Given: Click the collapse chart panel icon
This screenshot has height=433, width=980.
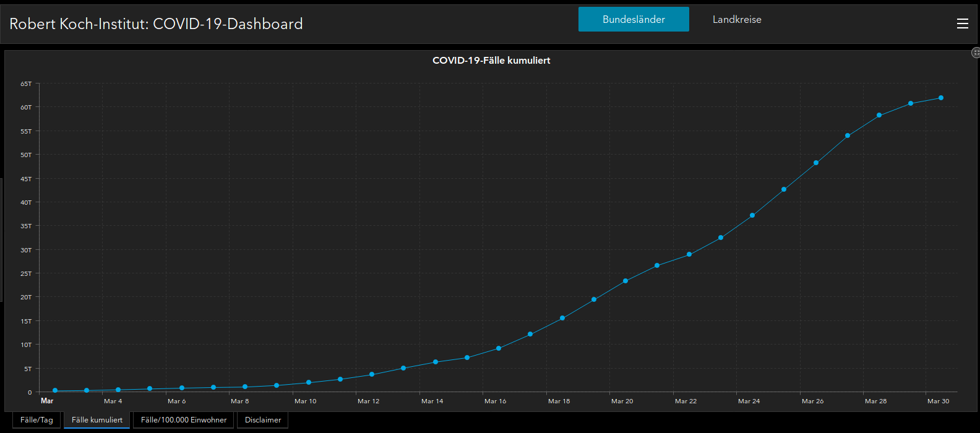Looking at the screenshot, I should click(976, 53).
